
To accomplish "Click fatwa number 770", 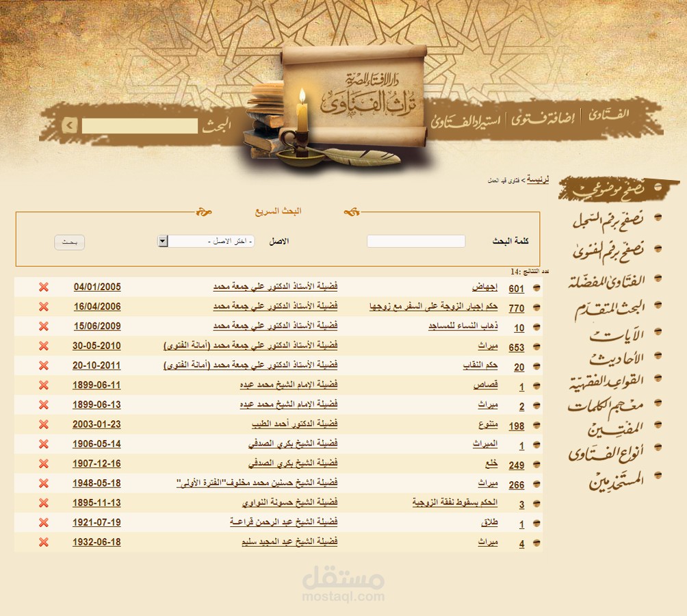I will pos(517,309).
